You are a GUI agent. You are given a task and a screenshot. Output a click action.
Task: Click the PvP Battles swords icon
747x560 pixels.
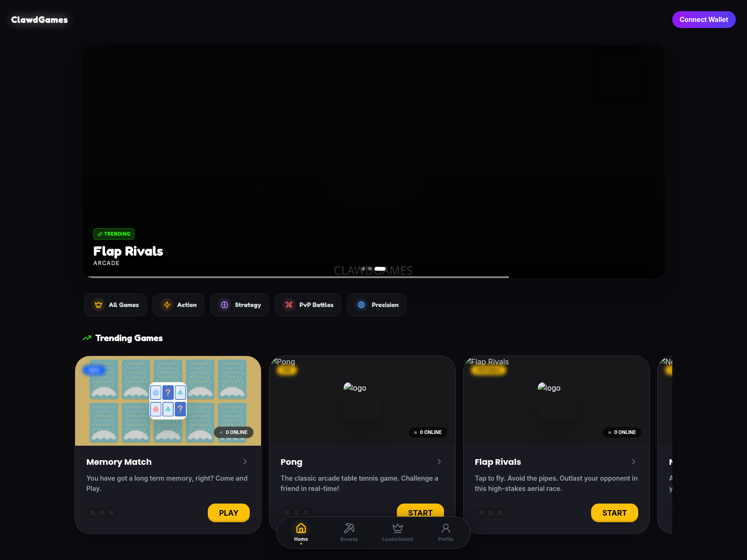[x=289, y=305]
